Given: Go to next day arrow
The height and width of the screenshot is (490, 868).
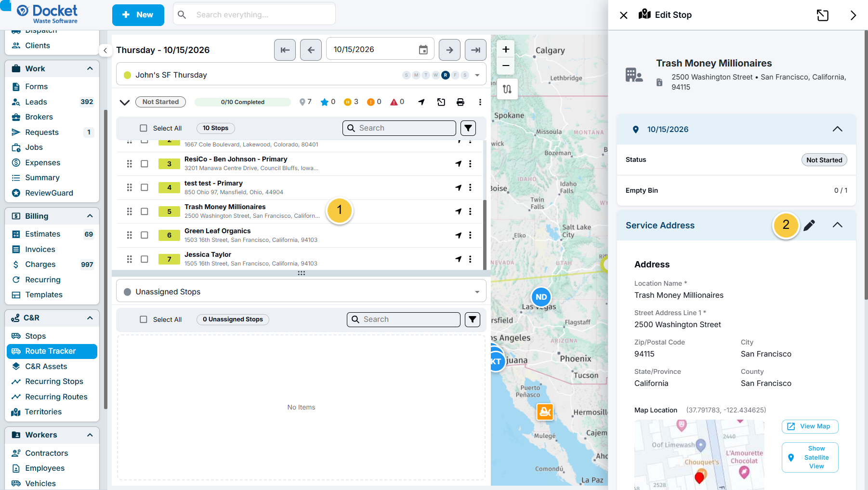Looking at the screenshot, I should [x=449, y=50].
